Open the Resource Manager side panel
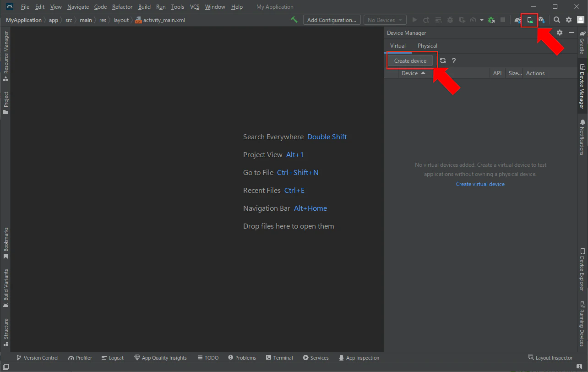The height and width of the screenshot is (372, 588). click(x=6, y=57)
